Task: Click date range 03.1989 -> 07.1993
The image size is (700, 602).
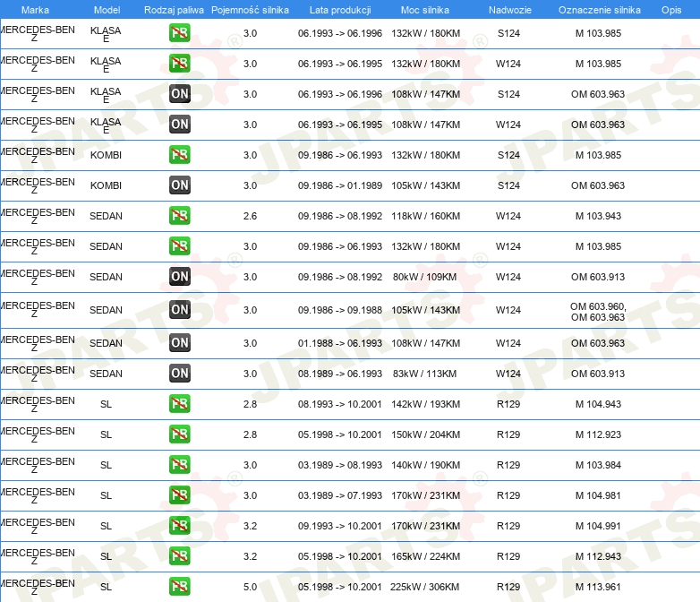Action: (x=340, y=495)
